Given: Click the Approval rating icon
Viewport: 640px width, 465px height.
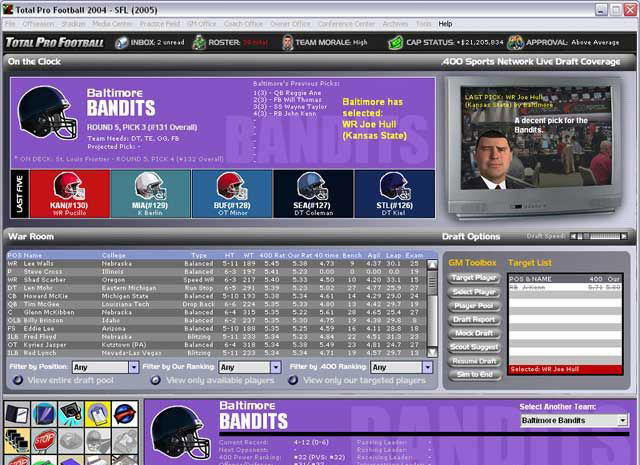Looking at the screenshot, I should pos(515,43).
